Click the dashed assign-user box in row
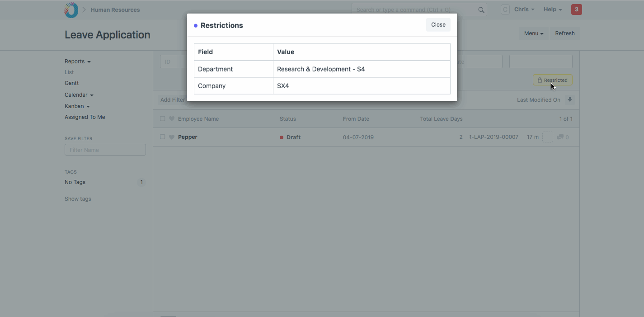The image size is (644, 317). pos(547,137)
